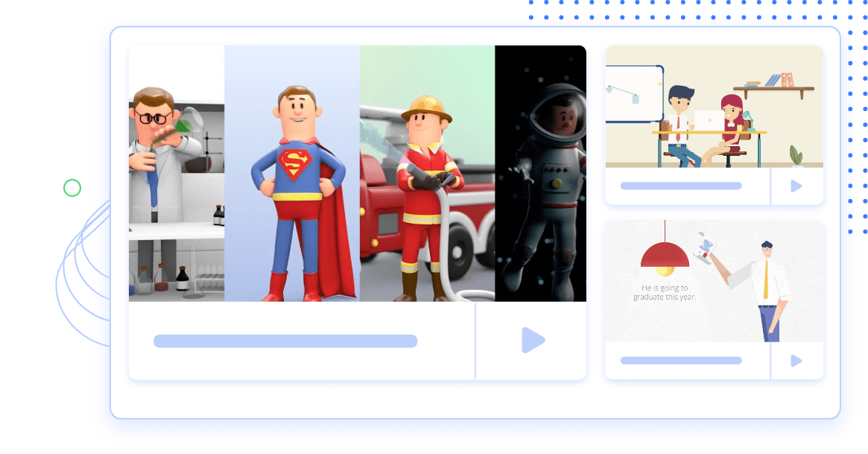Click the whiteboard in office scene

(x=633, y=94)
